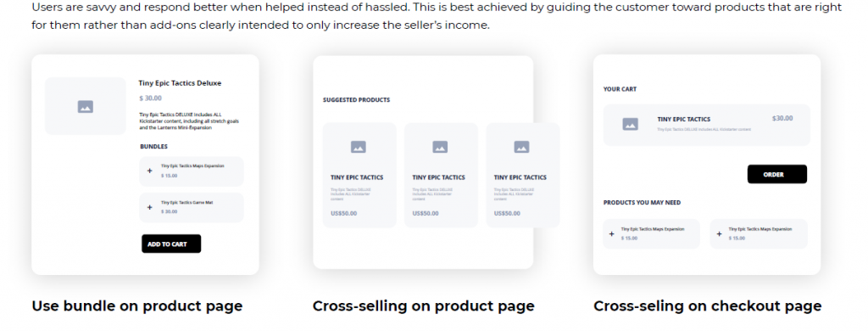Click the plus icon beside the $15.00 Maps Expansion bundle
This screenshot has height=331, width=868.
(x=149, y=171)
